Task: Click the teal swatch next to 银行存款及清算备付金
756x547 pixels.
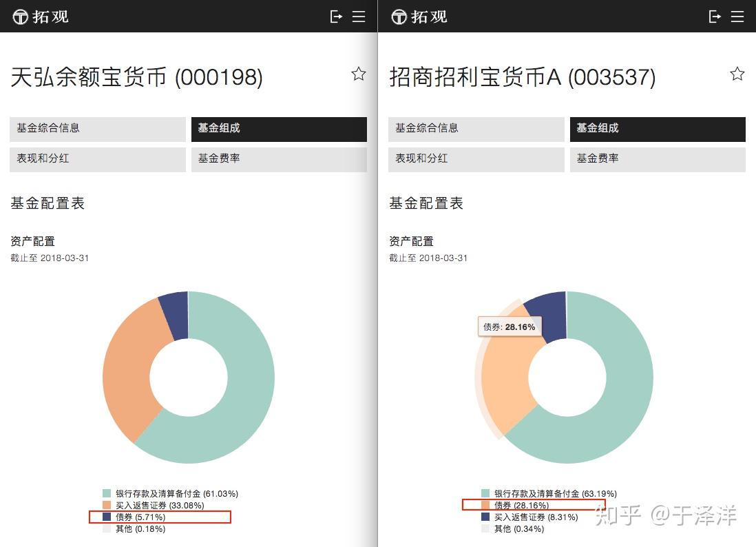Action: tap(105, 493)
